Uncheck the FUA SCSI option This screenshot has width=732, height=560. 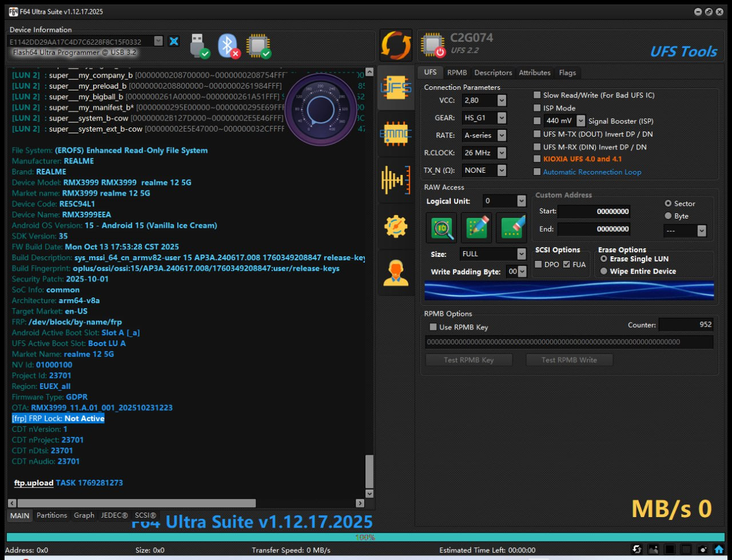(x=567, y=264)
